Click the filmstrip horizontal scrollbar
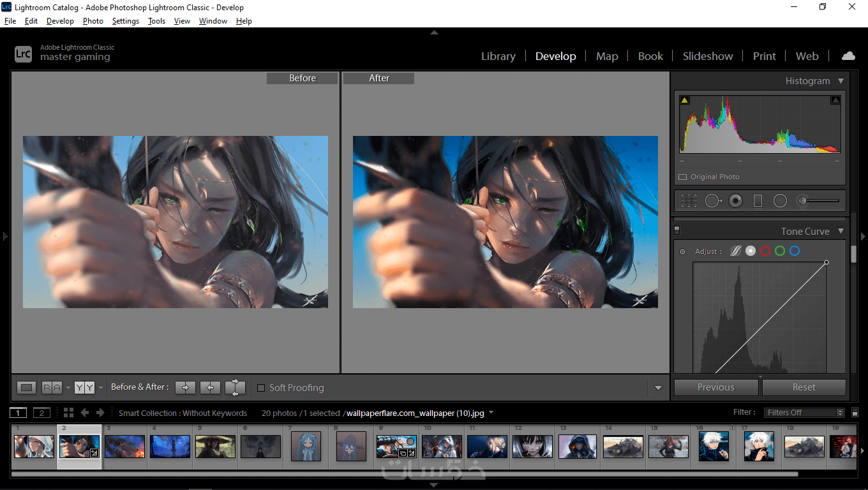The height and width of the screenshot is (490, 868). [x=405, y=474]
